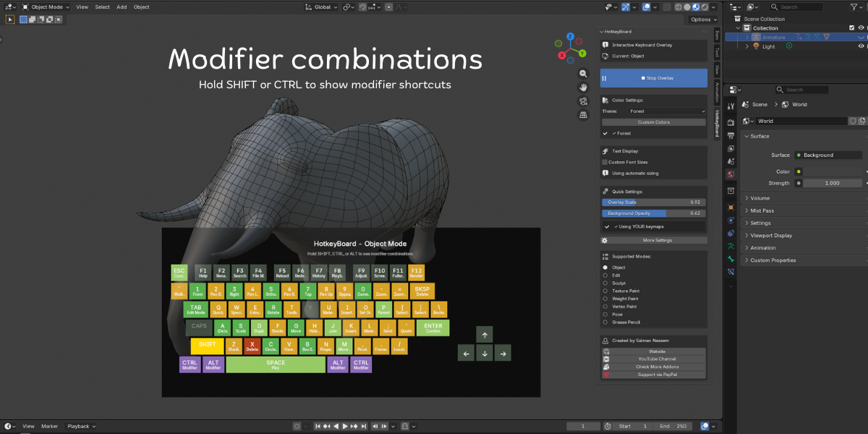The image size is (868, 434).
Task: Switch perspective/orthographic grid icon
Action: tap(583, 115)
